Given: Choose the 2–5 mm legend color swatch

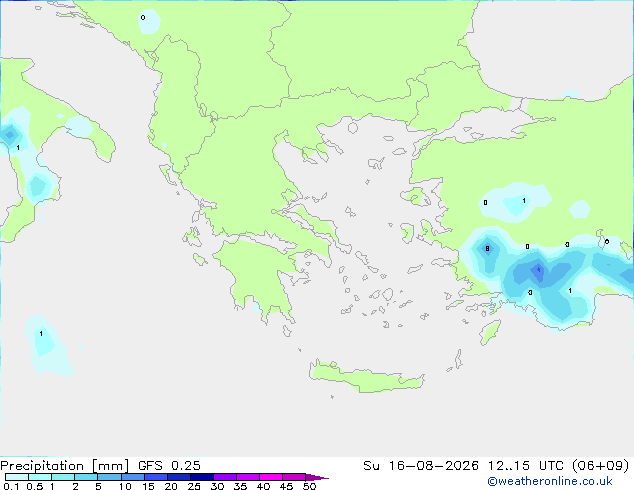Looking at the screenshot, I should pyautogui.click(x=86, y=477).
